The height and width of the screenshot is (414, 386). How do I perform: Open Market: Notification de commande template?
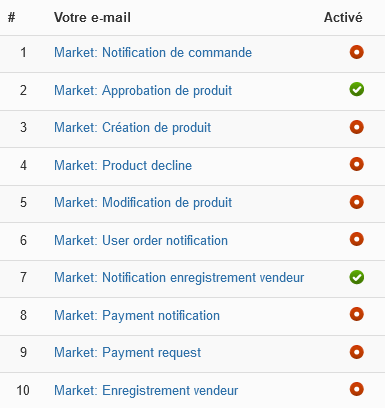153,53
